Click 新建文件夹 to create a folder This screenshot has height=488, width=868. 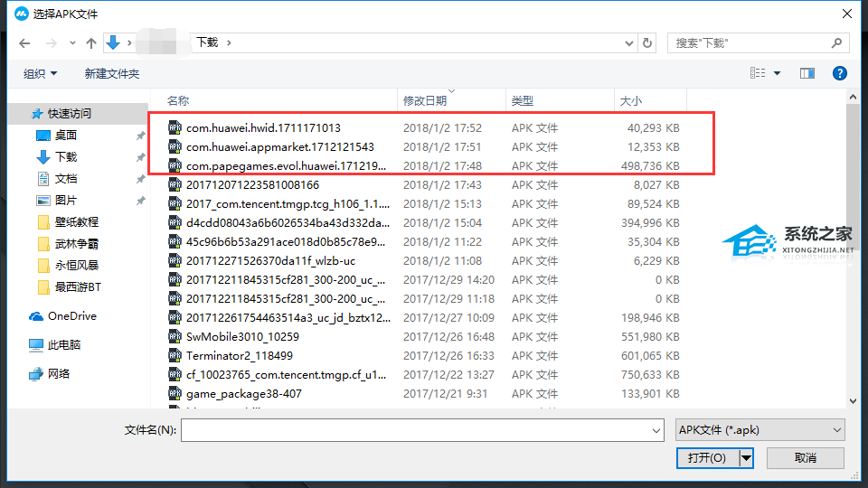point(112,73)
